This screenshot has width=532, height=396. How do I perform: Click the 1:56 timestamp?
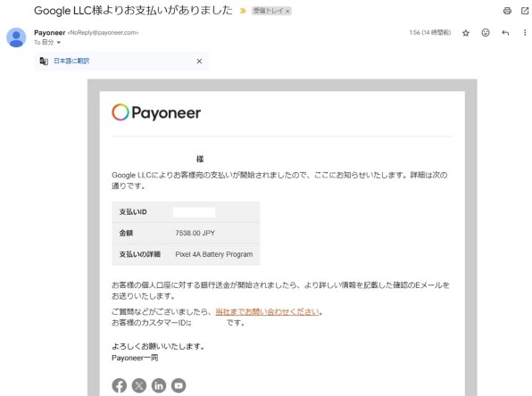[430, 32]
